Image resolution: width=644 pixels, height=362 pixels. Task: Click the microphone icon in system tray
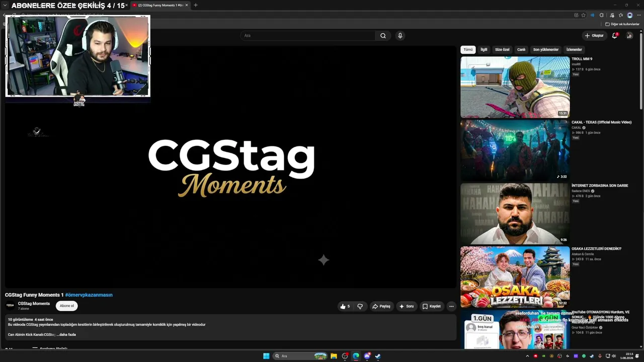[x=599, y=356]
